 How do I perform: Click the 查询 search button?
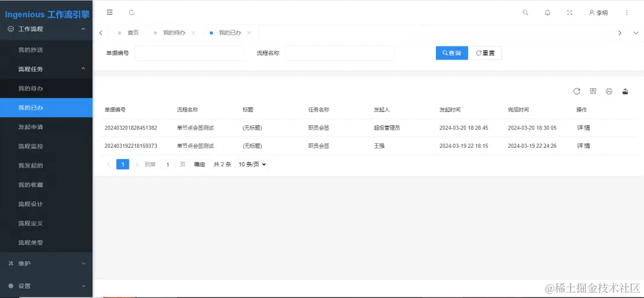coord(452,53)
